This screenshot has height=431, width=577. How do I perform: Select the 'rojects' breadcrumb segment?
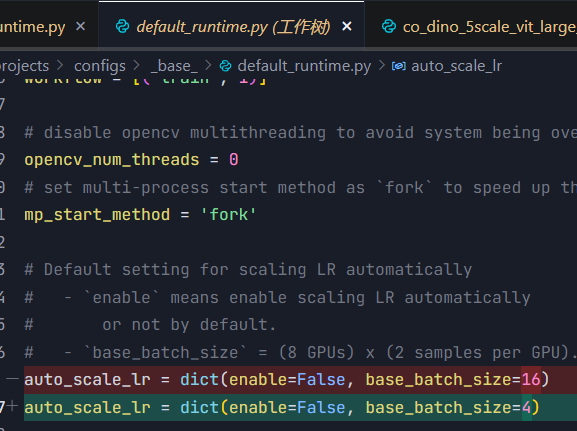click(24, 66)
